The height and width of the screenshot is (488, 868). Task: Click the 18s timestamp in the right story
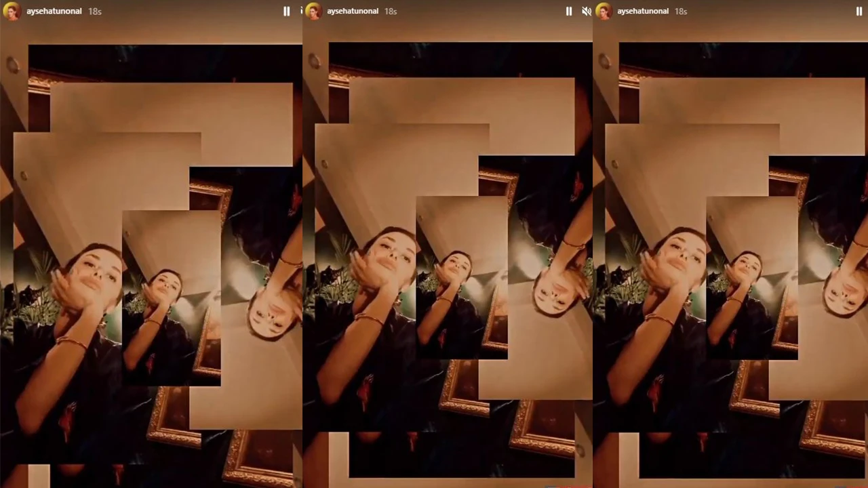681,12
